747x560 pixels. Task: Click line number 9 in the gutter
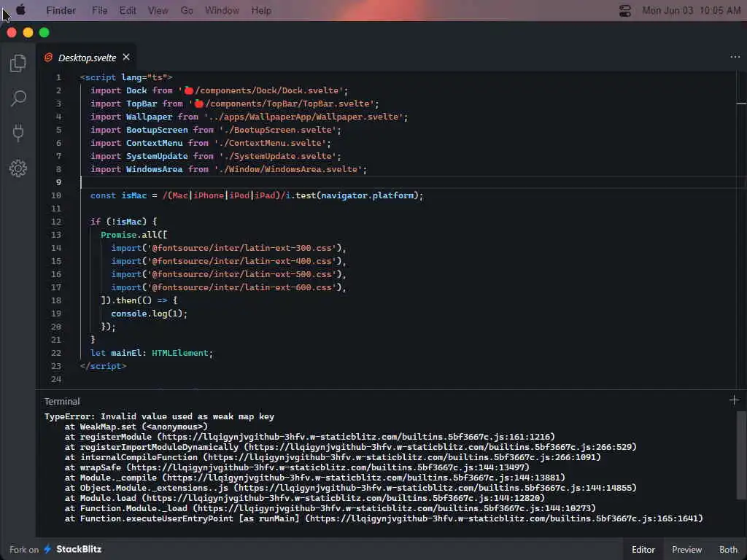click(x=58, y=182)
